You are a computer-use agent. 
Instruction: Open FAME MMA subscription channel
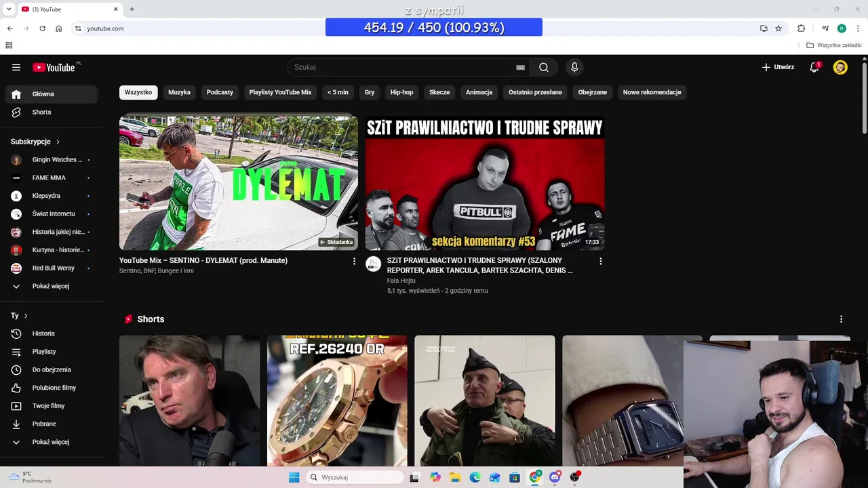[52, 178]
